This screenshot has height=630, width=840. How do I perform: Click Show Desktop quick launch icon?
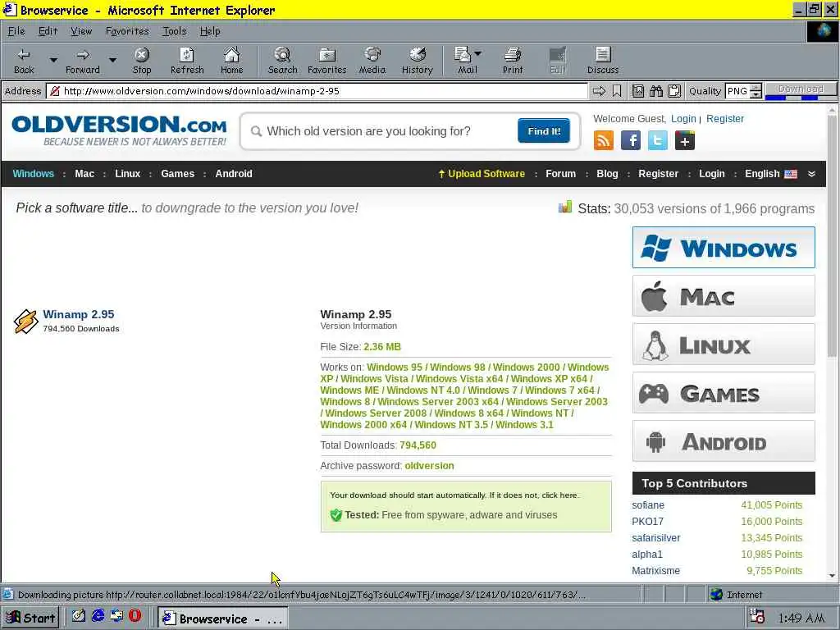[79, 616]
